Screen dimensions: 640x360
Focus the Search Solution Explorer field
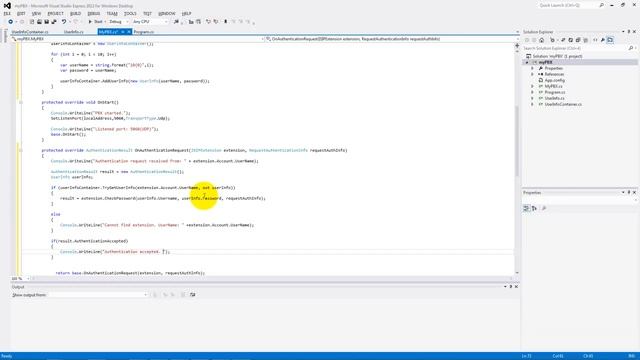(575, 48)
